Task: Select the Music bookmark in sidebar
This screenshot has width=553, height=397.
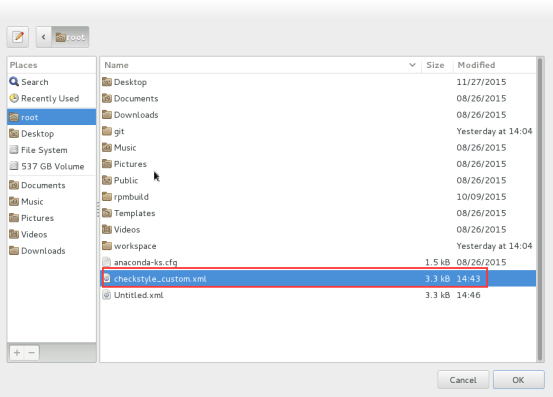Action: pos(51,201)
